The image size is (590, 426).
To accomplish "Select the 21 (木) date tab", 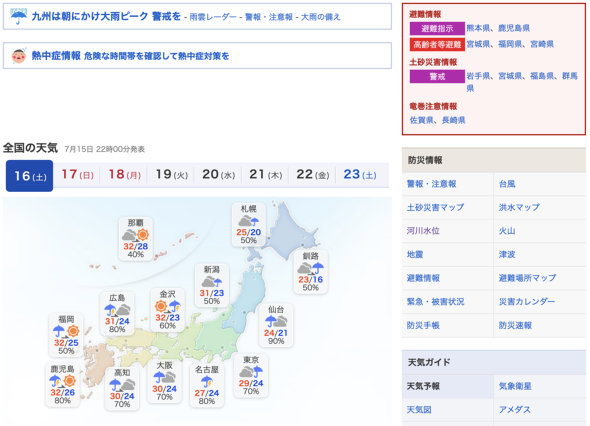I will pyautogui.click(x=265, y=174).
